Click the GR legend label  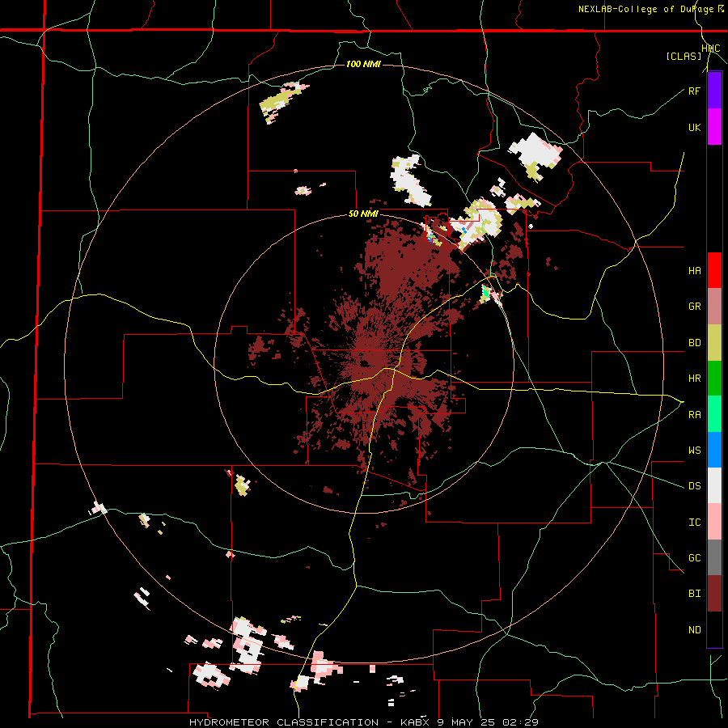(694, 307)
